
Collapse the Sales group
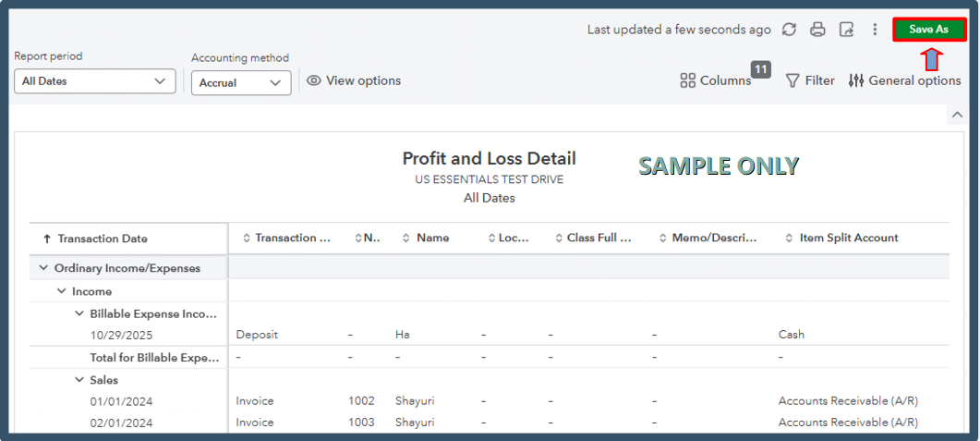[x=79, y=380]
